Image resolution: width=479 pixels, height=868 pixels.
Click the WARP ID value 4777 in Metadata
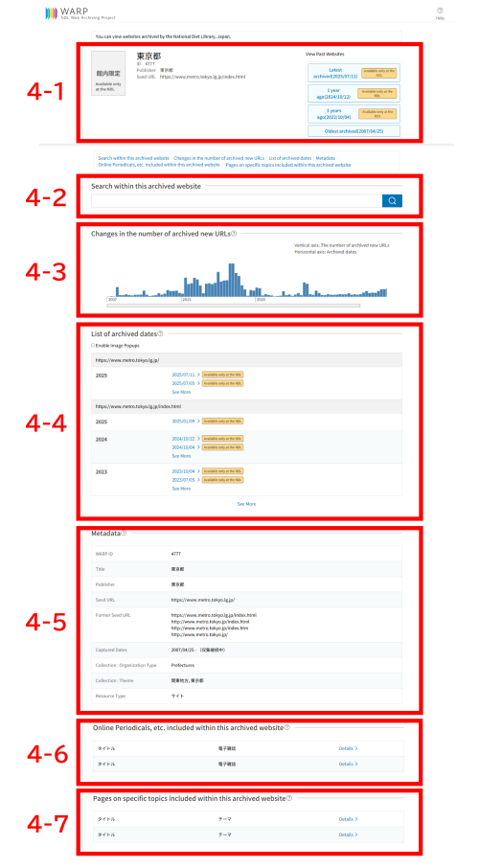(176, 554)
